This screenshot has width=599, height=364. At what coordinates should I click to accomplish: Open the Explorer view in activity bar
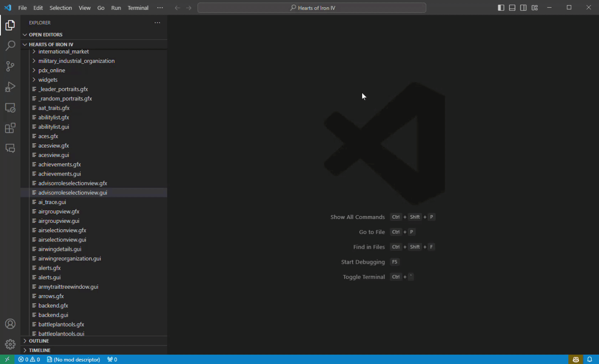click(x=10, y=26)
